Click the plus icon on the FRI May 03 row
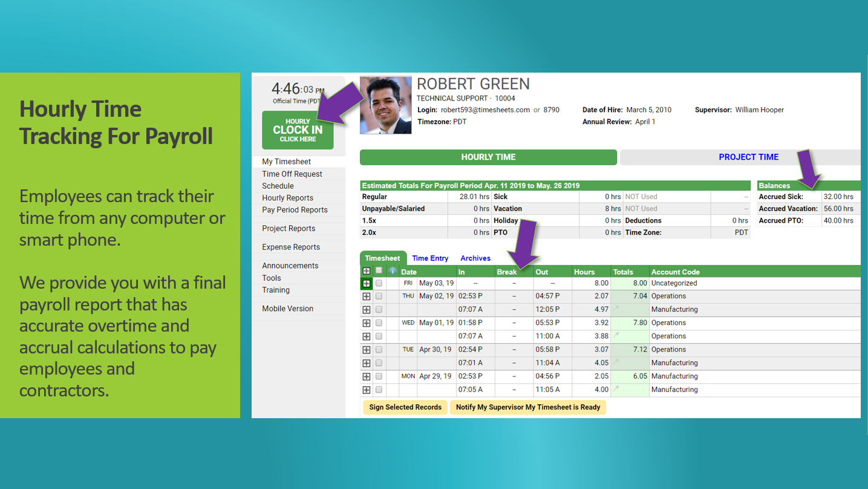868x489 pixels. click(367, 283)
